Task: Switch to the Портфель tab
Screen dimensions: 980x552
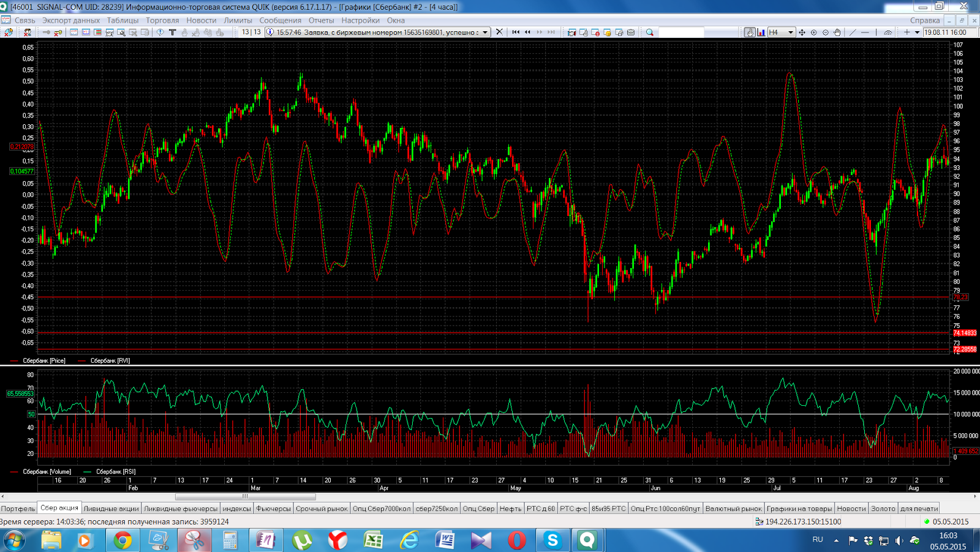Action: [18, 509]
